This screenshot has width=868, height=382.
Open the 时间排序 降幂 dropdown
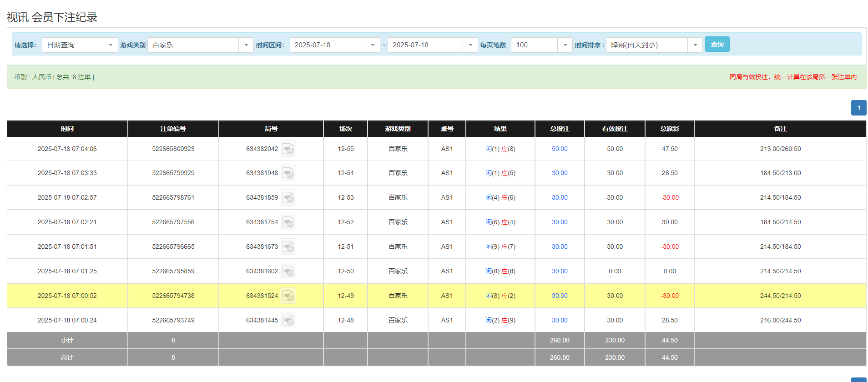click(695, 45)
